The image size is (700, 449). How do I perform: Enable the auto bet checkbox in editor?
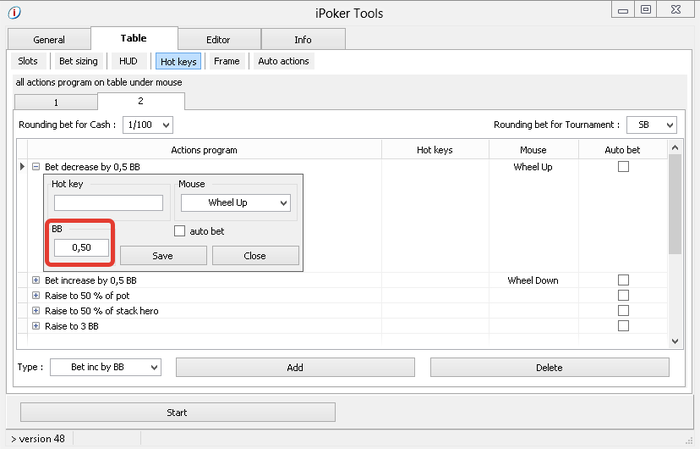(x=180, y=232)
